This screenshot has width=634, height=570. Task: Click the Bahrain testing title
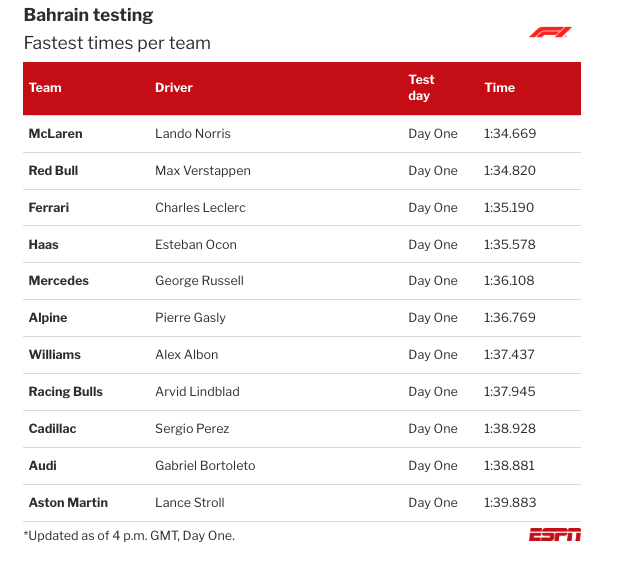[x=89, y=16]
